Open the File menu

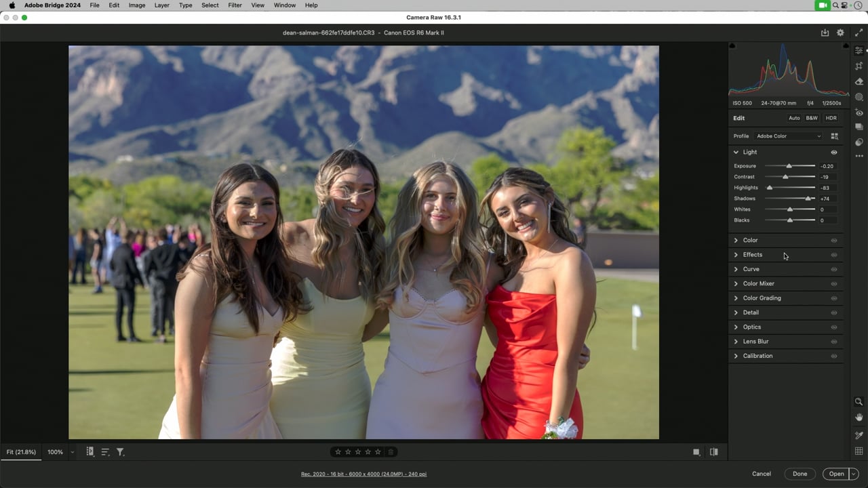coord(94,5)
